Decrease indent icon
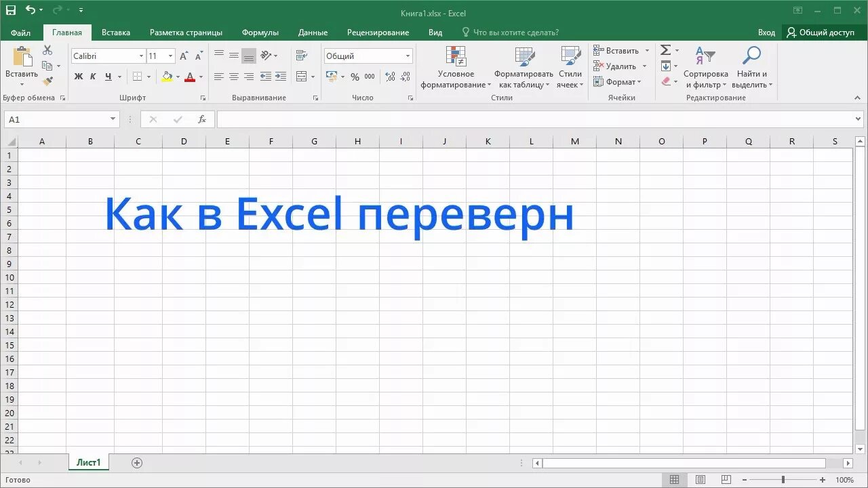 pyautogui.click(x=266, y=77)
